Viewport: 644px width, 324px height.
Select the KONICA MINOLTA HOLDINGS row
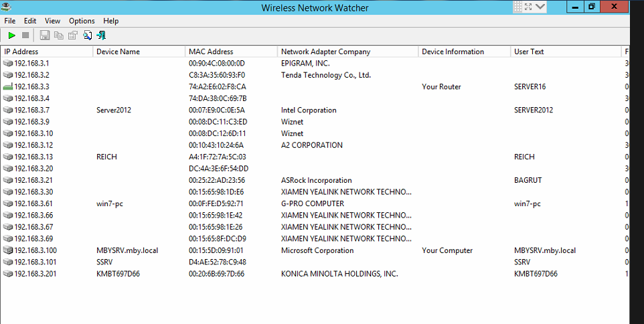pyautogui.click(x=339, y=274)
